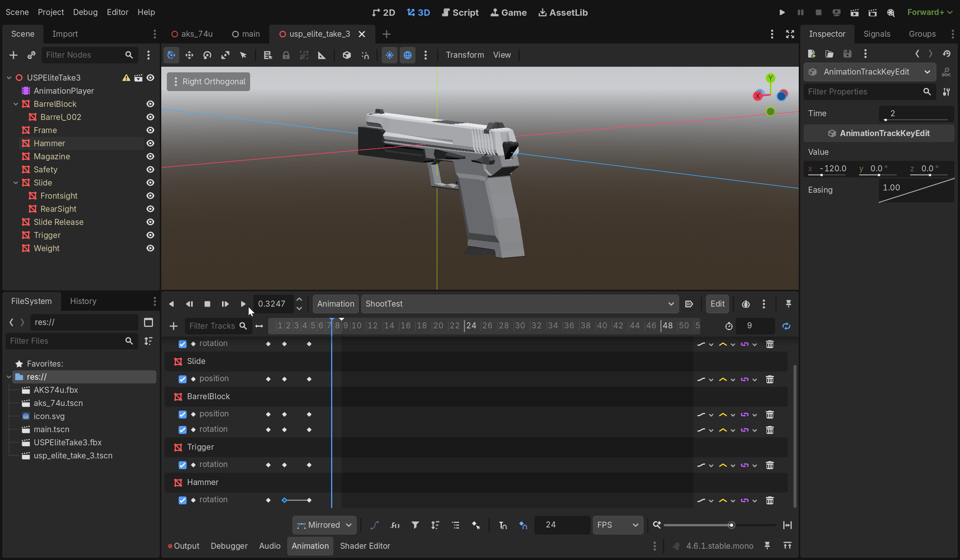Image resolution: width=960 pixels, height=560 pixels.
Task: Disable the Slide position track checkbox
Action: tap(183, 379)
